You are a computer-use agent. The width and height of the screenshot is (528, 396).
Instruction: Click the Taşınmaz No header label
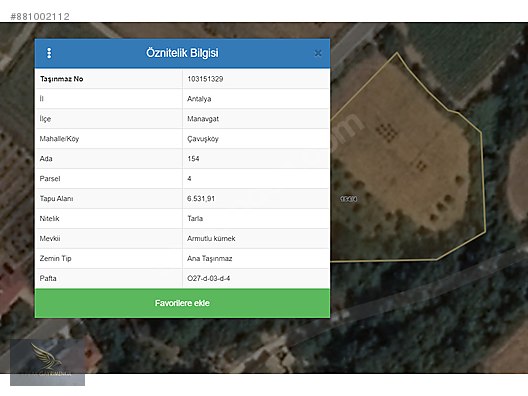[62, 79]
